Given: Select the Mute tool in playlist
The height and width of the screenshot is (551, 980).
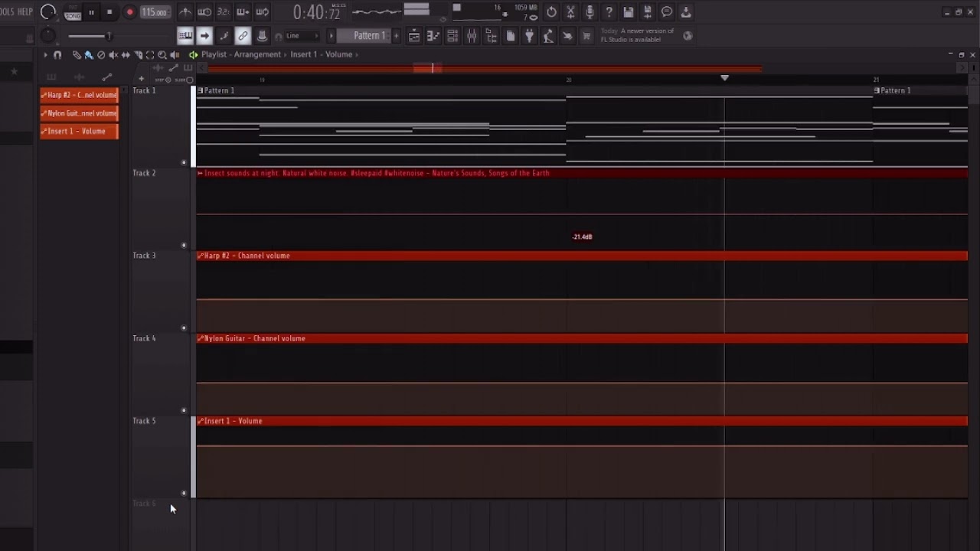Looking at the screenshot, I should pos(113,54).
